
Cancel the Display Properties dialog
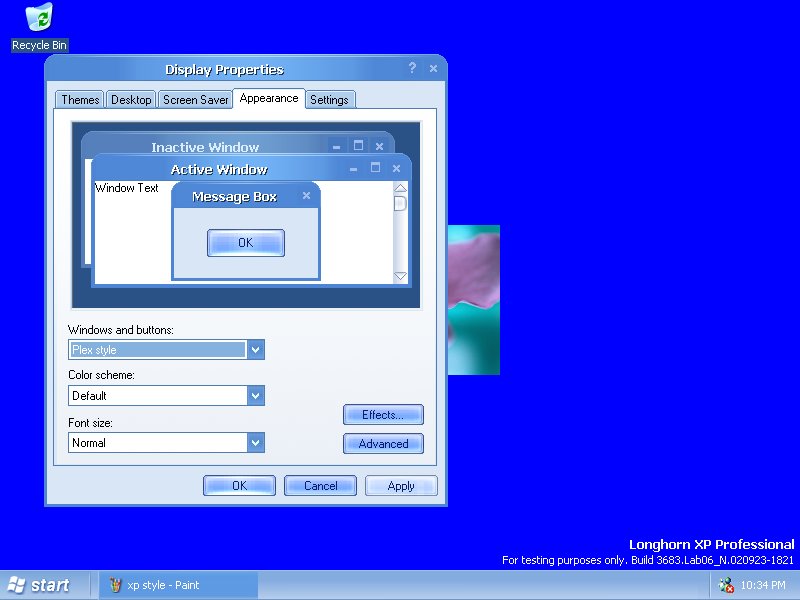point(320,486)
